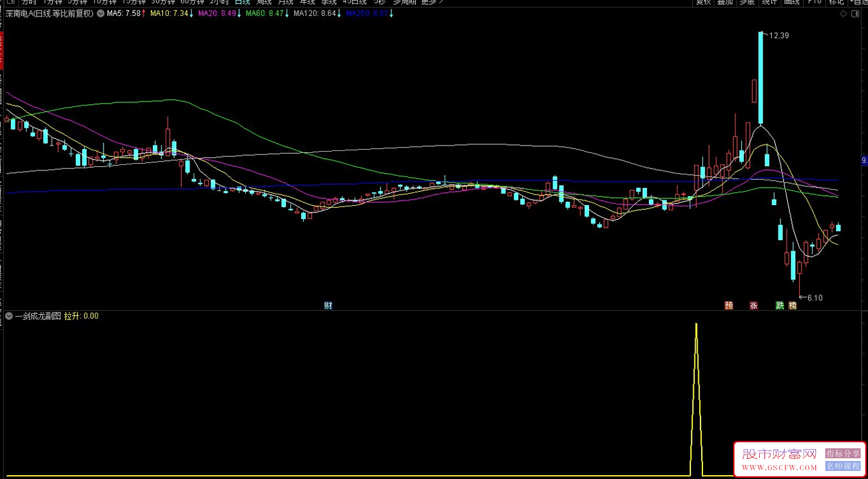Click the 一剑成龙副图 indicator name
The image size is (868, 479).
37,316
